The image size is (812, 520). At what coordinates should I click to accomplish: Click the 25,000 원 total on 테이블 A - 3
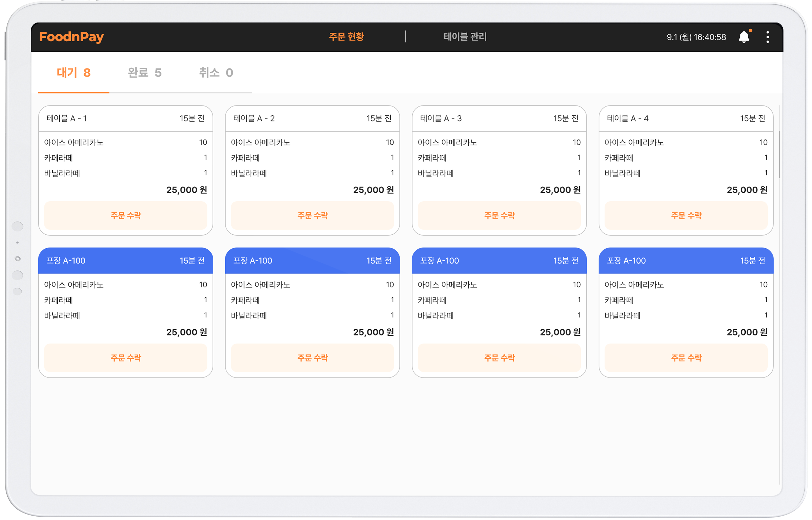pyautogui.click(x=560, y=190)
